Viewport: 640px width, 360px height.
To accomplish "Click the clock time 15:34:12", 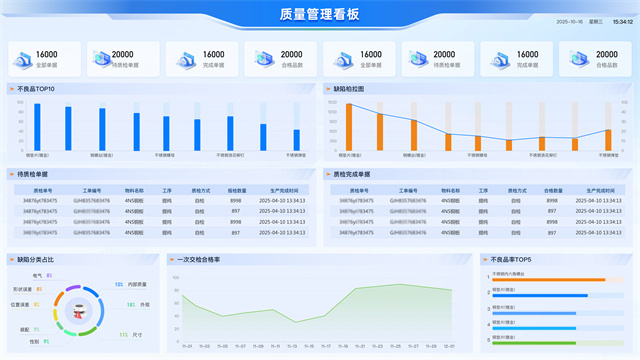I will pyautogui.click(x=622, y=22).
